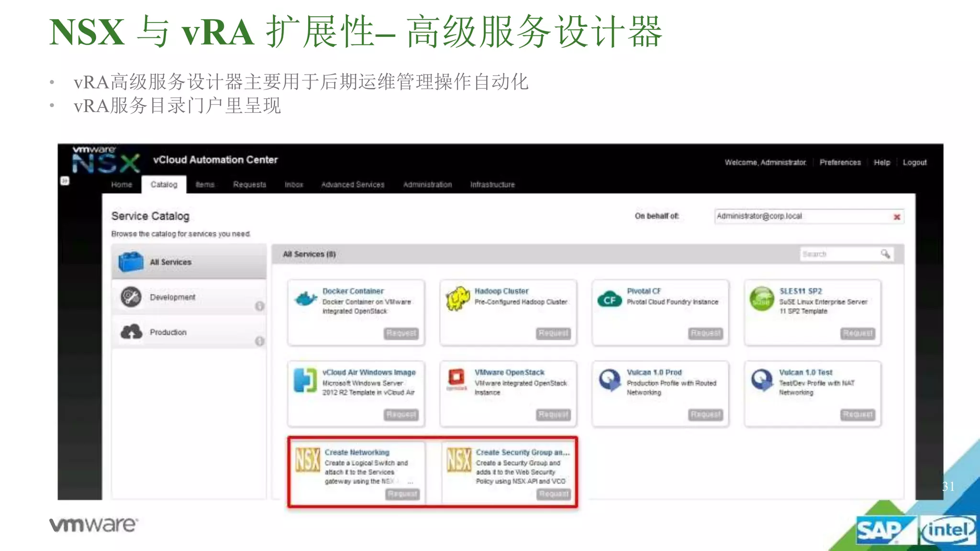The image size is (980, 551).
Task: Click the VMware NSX logo
Action: [105, 160]
